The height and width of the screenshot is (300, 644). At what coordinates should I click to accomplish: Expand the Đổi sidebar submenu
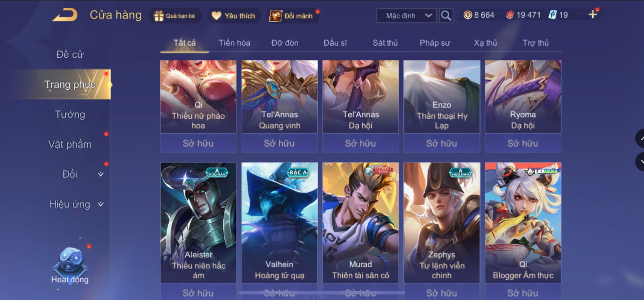click(101, 174)
